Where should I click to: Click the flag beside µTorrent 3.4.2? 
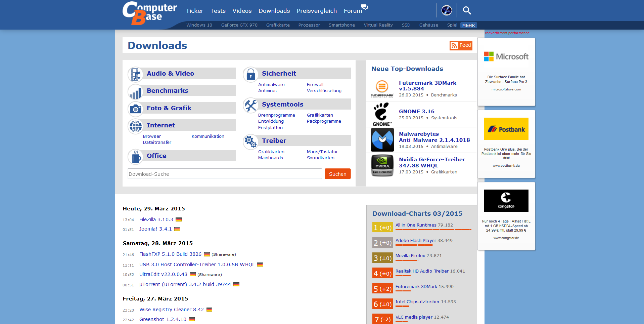(x=236, y=284)
